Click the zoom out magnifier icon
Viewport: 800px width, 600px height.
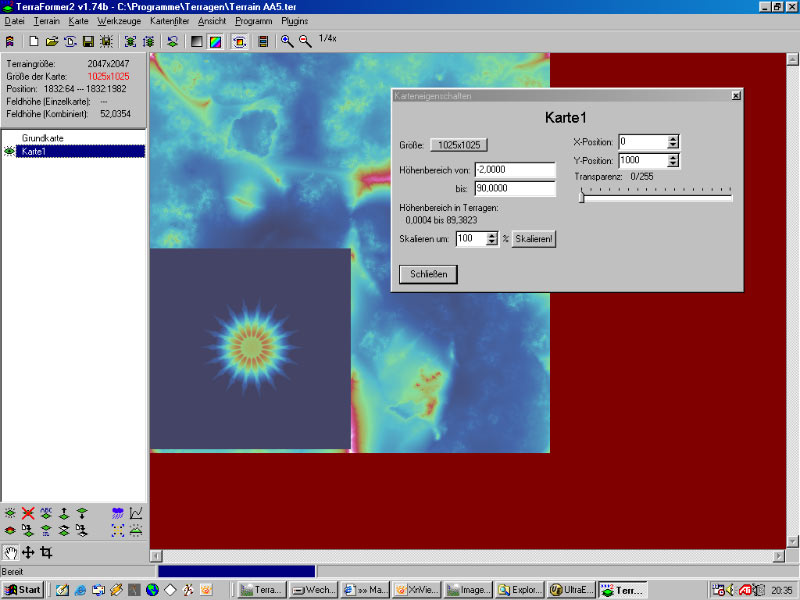[305, 41]
